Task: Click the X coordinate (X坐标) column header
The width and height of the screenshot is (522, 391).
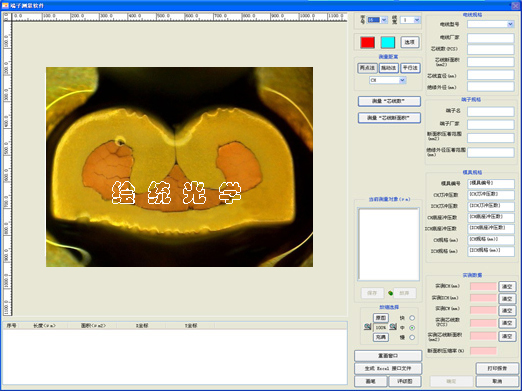Action: 142,326
